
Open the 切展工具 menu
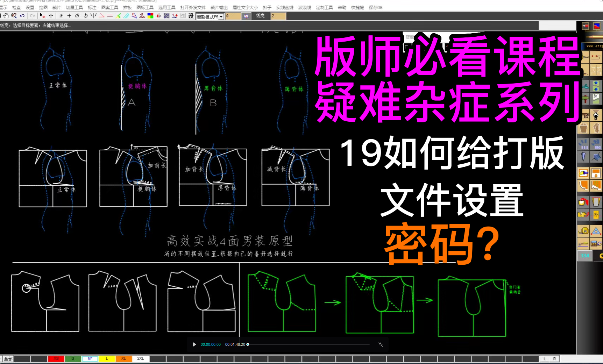(x=75, y=7)
